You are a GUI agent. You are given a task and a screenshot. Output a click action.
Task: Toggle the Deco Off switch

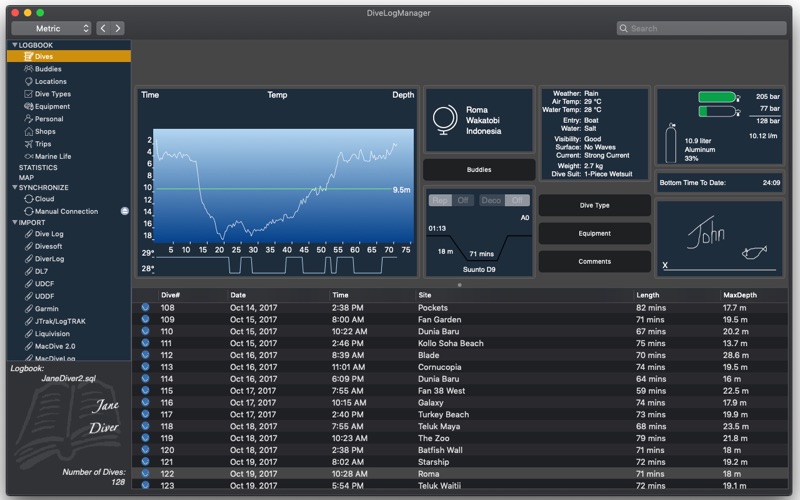point(506,200)
